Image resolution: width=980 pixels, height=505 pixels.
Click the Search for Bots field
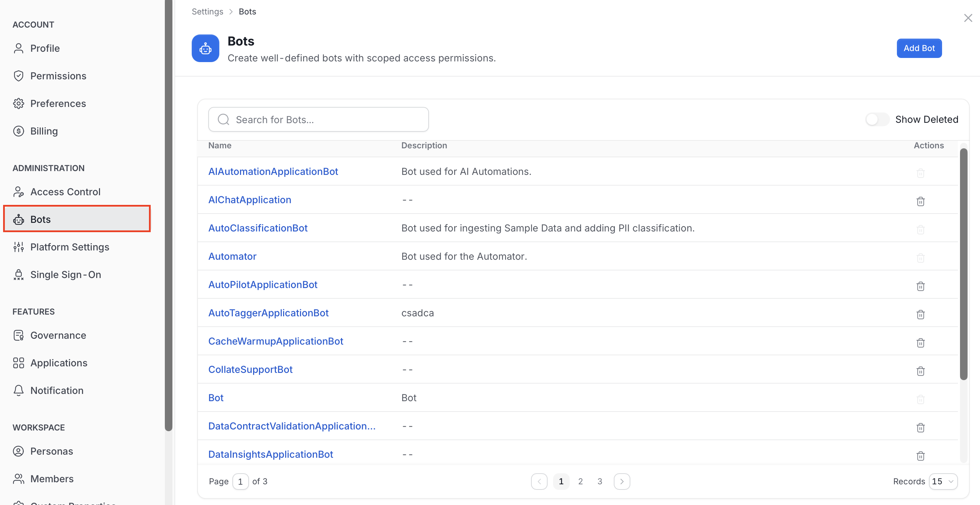coord(318,119)
